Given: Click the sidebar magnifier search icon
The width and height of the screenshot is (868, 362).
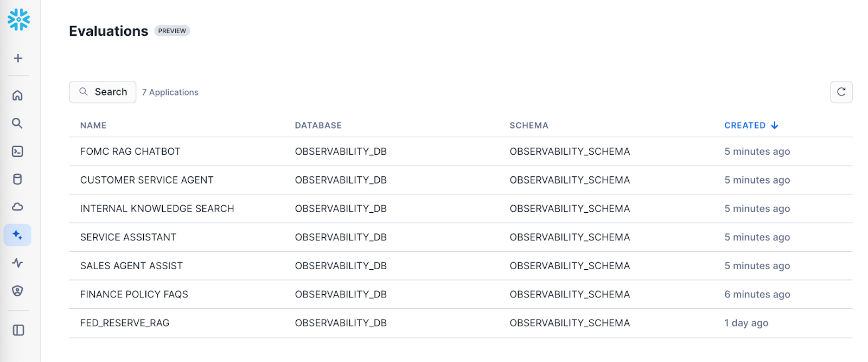Looking at the screenshot, I should pos(17,123).
